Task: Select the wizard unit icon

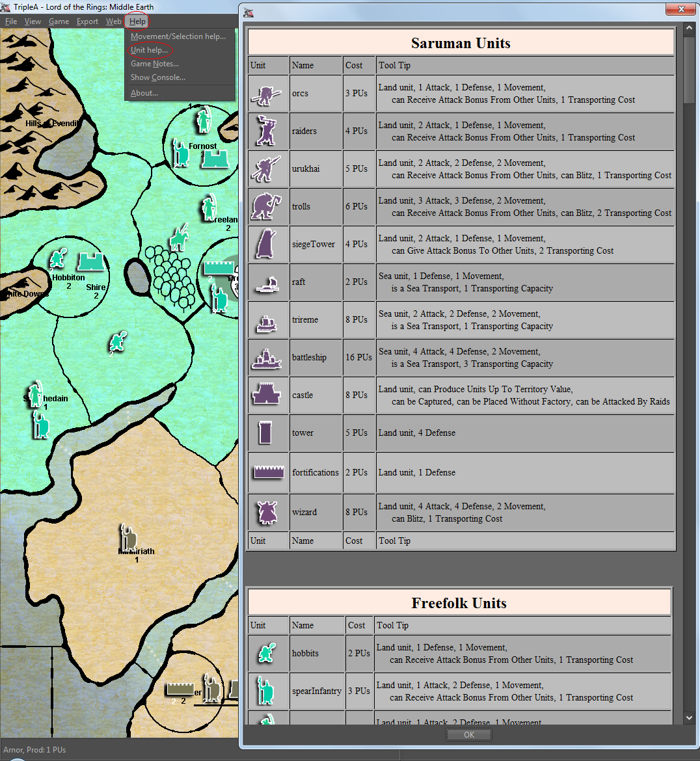Action: pyautogui.click(x=267, y=513)
